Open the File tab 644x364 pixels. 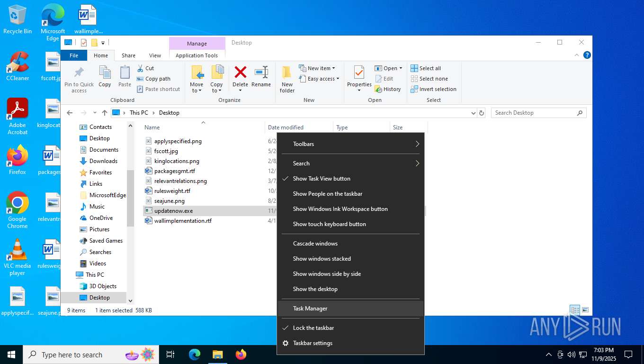point(74,55)
